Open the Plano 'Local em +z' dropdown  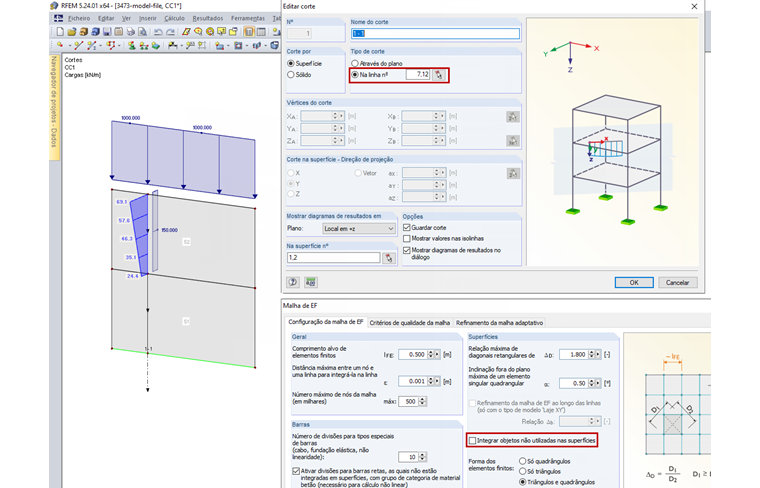(x=359, y=228)
